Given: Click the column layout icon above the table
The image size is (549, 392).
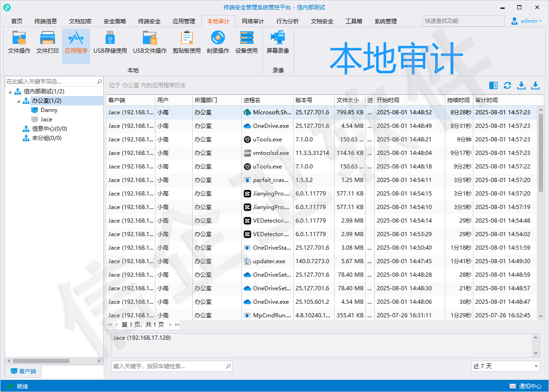Looking at the screenshot, I should pos(493,85).
